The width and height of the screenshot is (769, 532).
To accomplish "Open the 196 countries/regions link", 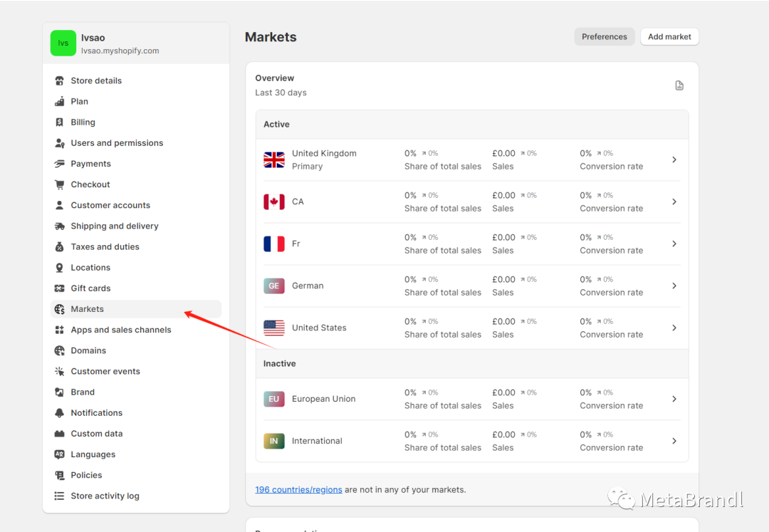I will 298,490.
